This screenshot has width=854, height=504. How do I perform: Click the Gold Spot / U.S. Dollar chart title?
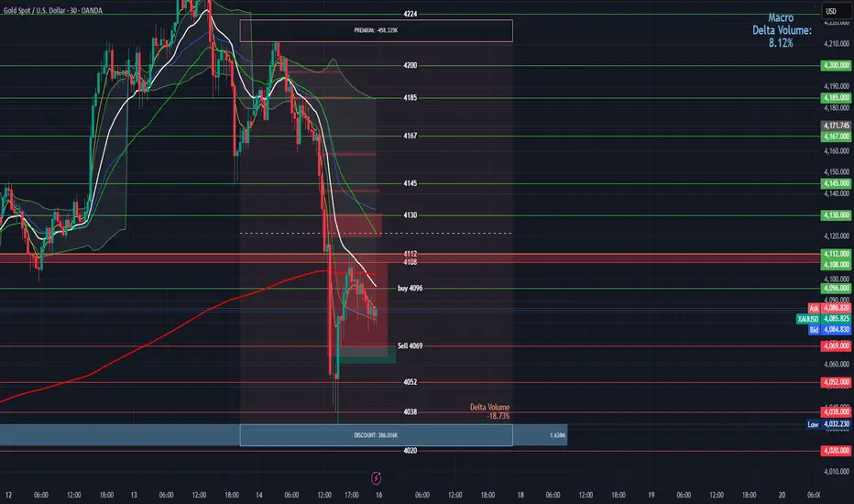click(x=53, y=10)
